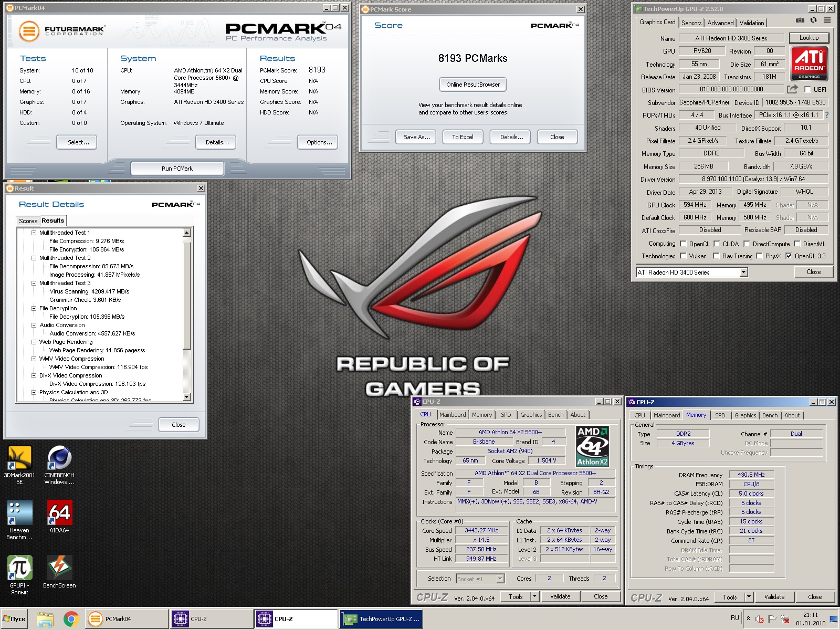Click the Action Center flag tray icon
This screenshot has width=840, height=630.
(x=772, y=619)
